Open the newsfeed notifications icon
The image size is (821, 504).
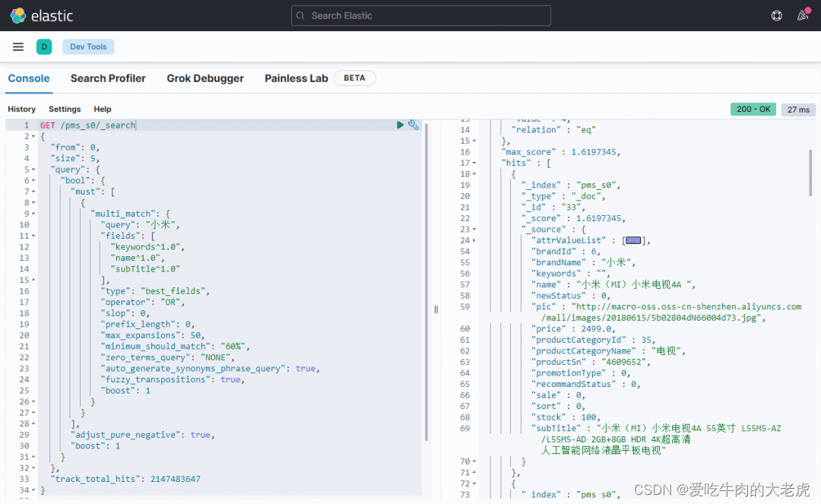803,15
